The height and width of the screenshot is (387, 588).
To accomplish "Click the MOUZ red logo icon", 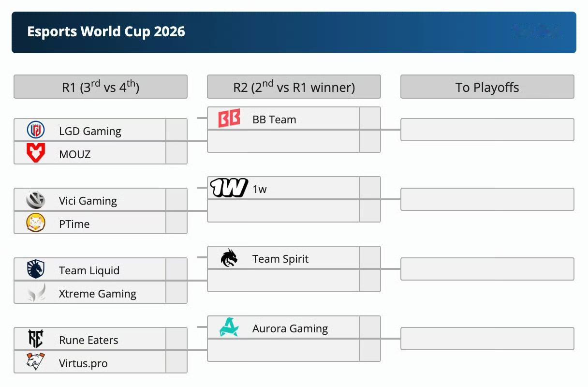I will (x=36, y=153).
